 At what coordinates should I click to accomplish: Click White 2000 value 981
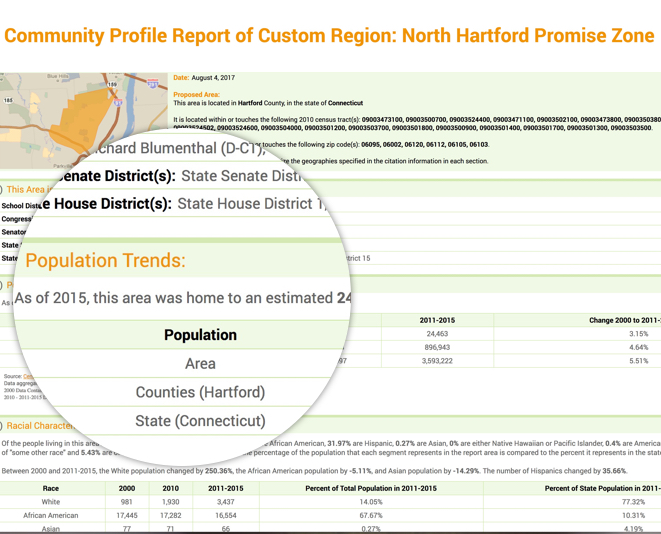(x=126, y=502)
